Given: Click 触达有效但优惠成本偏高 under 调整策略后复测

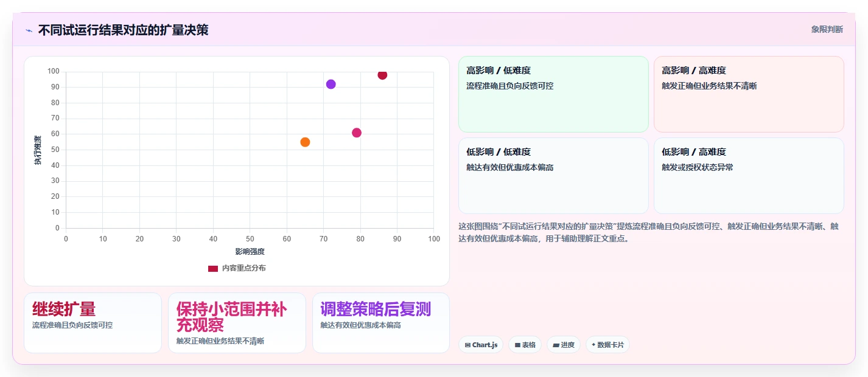Looking at the screenshot, I should pos(361,325).
